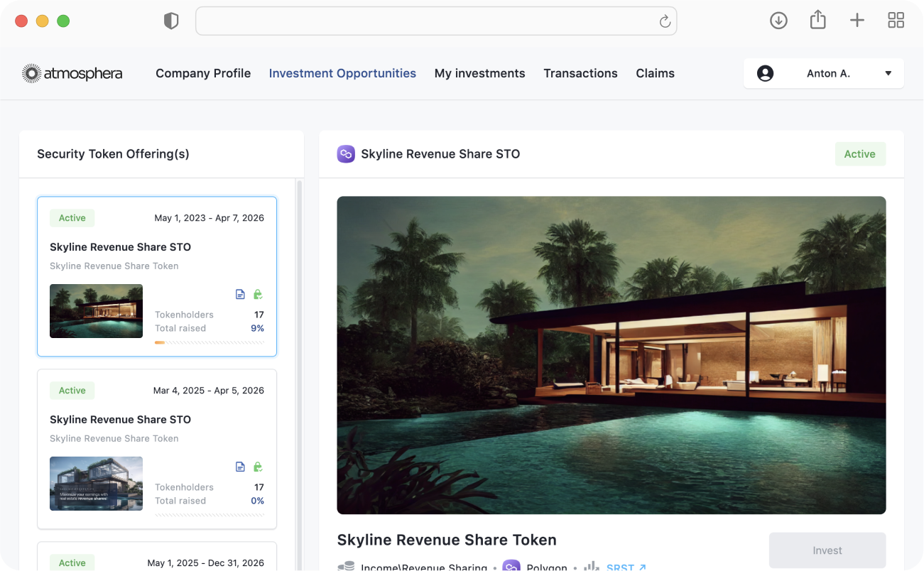Open the modern building thumbnail in the second card
Viewport: 924px width, 571px height.
96,484
